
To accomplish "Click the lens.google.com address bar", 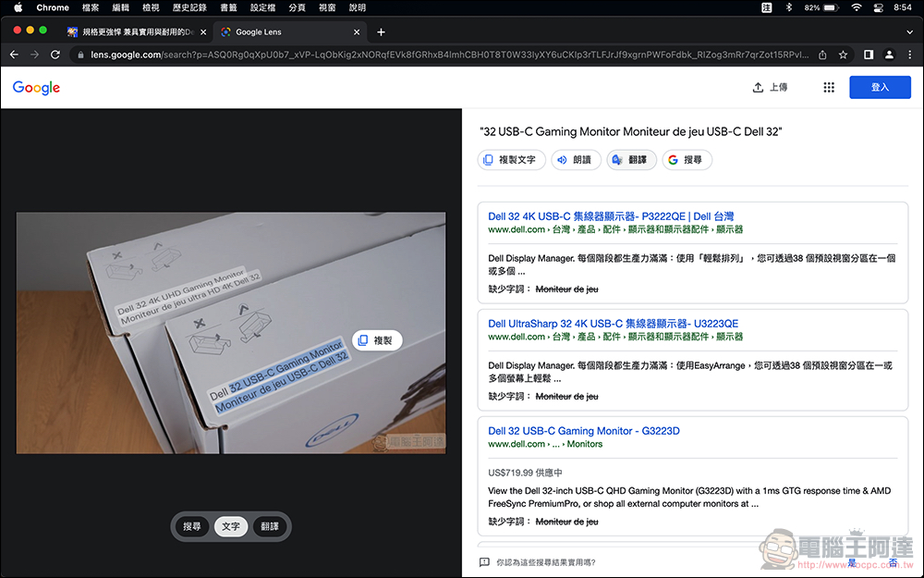I will 450,55.
